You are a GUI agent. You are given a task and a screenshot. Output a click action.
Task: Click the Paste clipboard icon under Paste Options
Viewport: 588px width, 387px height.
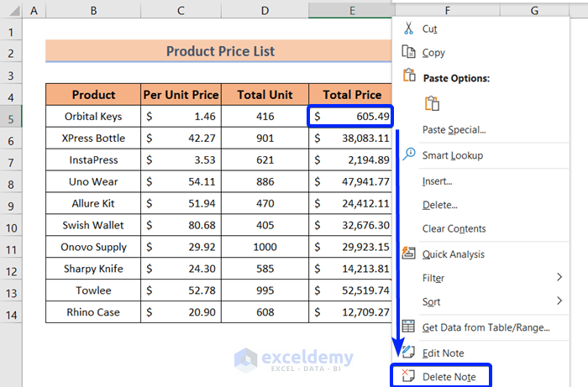coord(433,104)
